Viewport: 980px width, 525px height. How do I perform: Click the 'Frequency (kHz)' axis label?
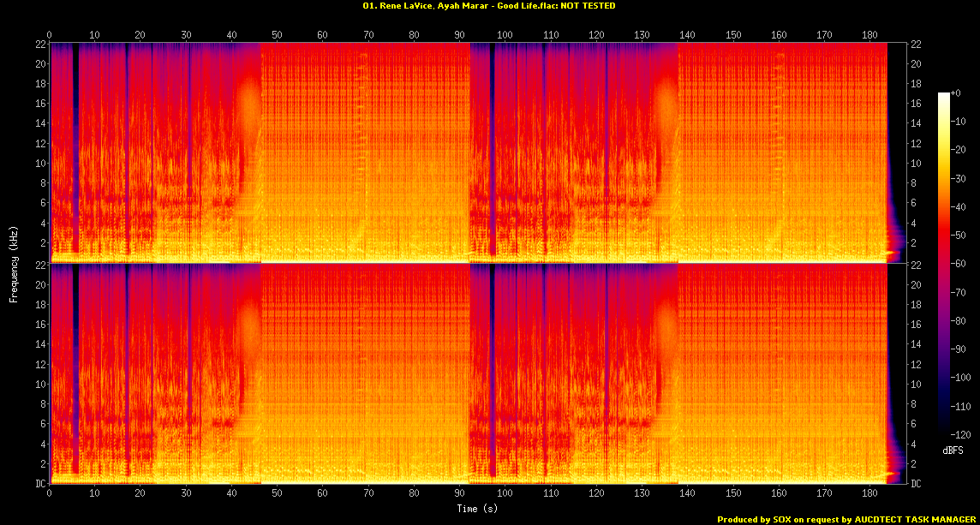[x=14, y=263]
